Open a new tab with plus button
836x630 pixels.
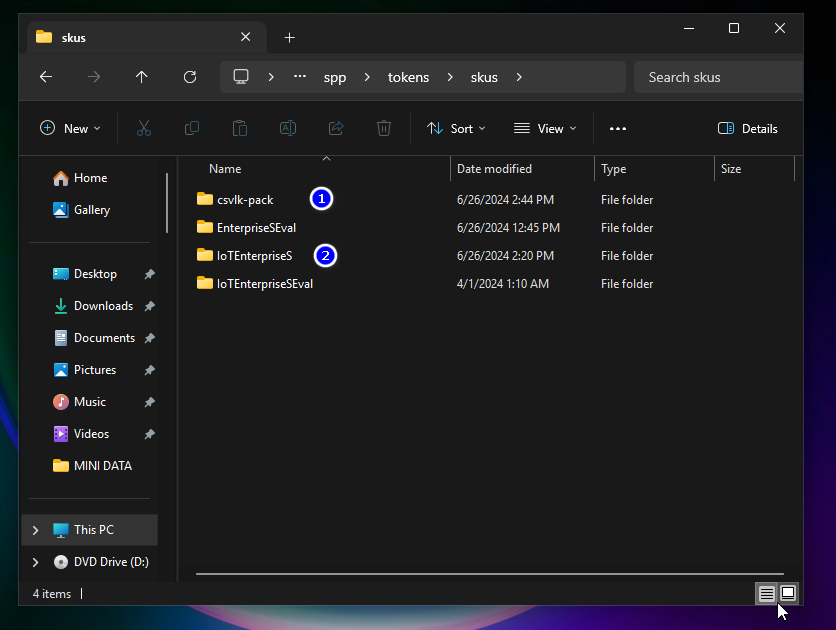click(x=290, y=38)
